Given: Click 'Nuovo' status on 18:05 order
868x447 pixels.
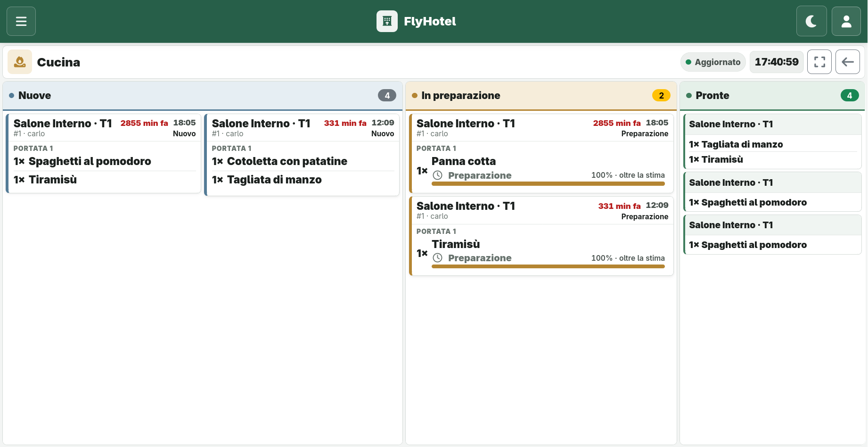Looking at the screenshot, I should (184, 133).
